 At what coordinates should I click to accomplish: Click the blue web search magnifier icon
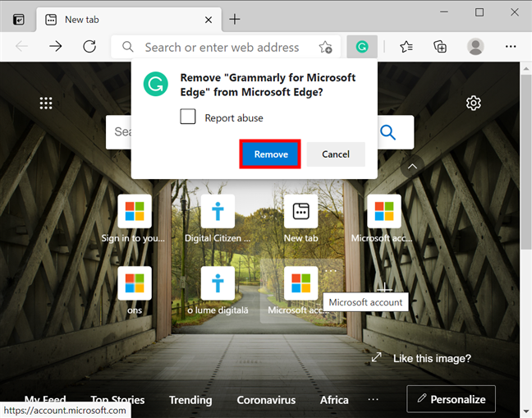click(x=388, y=132)
